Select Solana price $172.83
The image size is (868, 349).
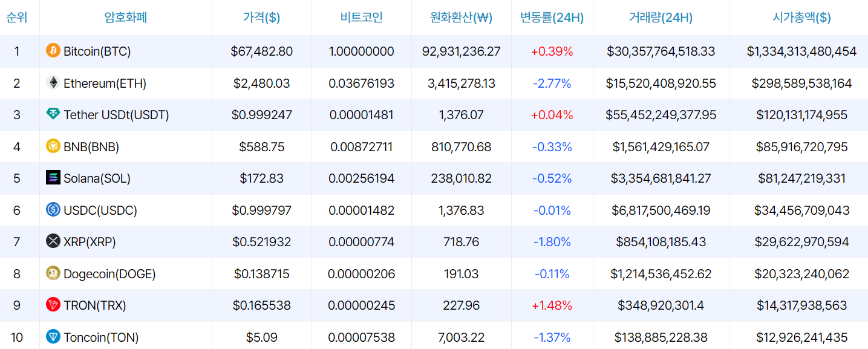261,178
